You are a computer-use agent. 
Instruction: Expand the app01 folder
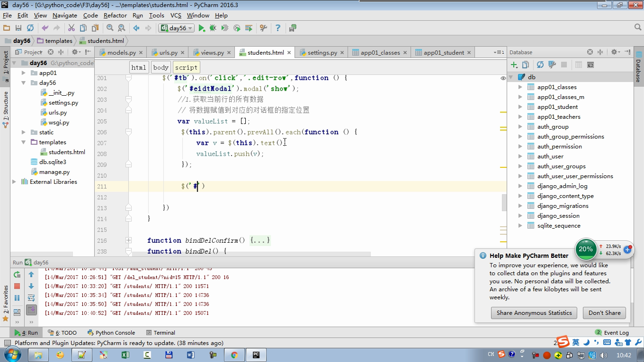24,73
